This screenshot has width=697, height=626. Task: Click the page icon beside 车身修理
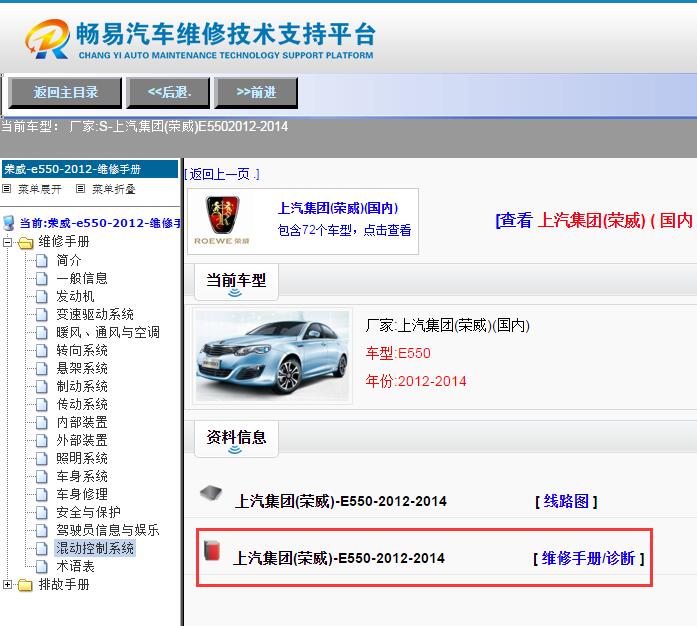[42, 494]
